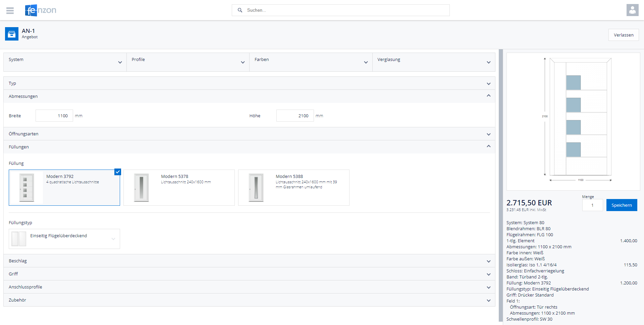
Task: Uncheck the Modern 3792 selection checkbox
Action: point(117,172)
